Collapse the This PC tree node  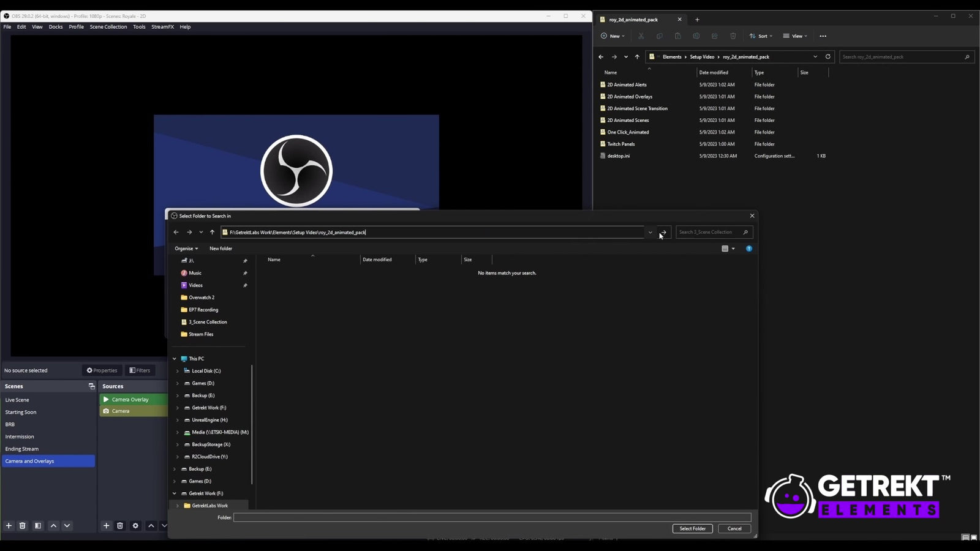tap(175, 359)
